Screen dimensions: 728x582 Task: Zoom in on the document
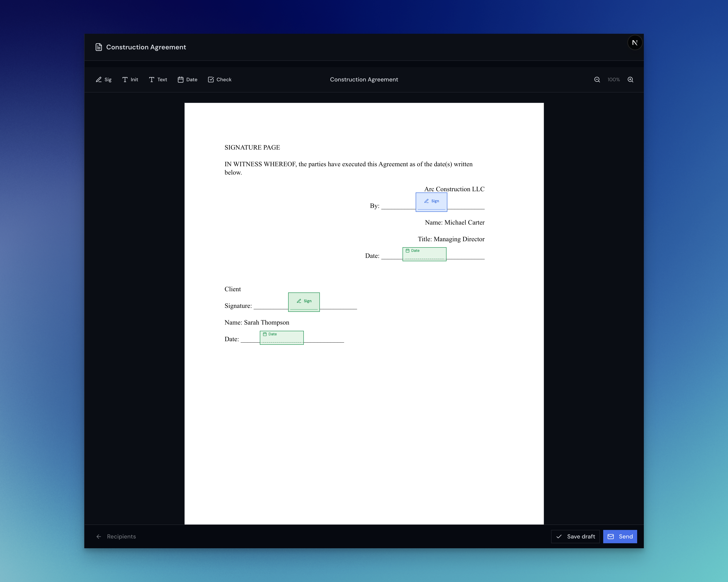click(x=630, y=79)
